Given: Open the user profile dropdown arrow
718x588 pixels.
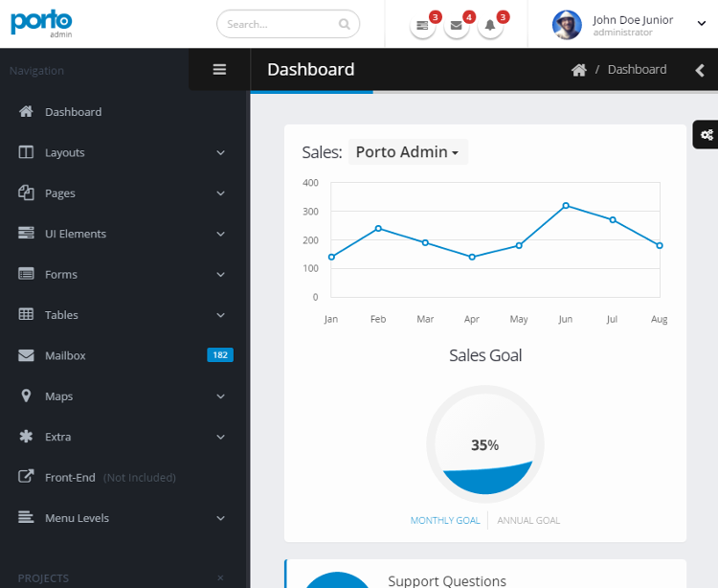Looking at the screenshot, I should 702,23.
